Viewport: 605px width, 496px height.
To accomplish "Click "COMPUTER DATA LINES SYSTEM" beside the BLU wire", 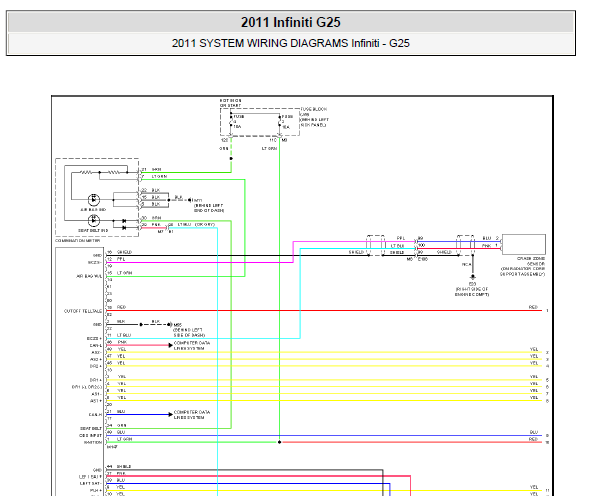I will [x=192, y=415].
